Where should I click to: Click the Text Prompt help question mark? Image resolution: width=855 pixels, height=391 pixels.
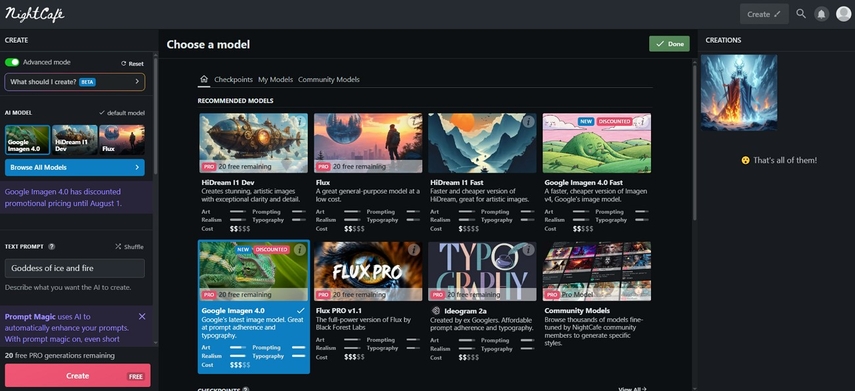(52, 246)
